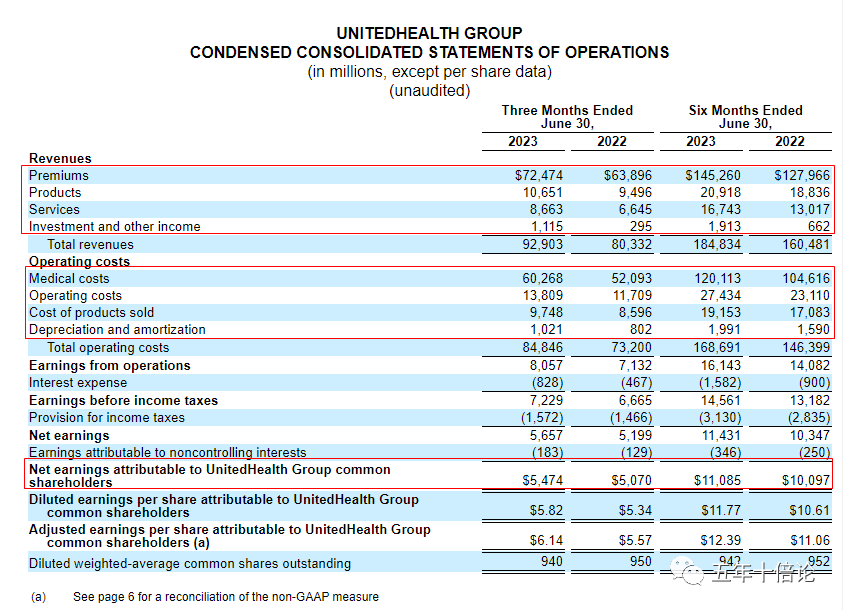Click Premiums value $72,474

[539, 176]
